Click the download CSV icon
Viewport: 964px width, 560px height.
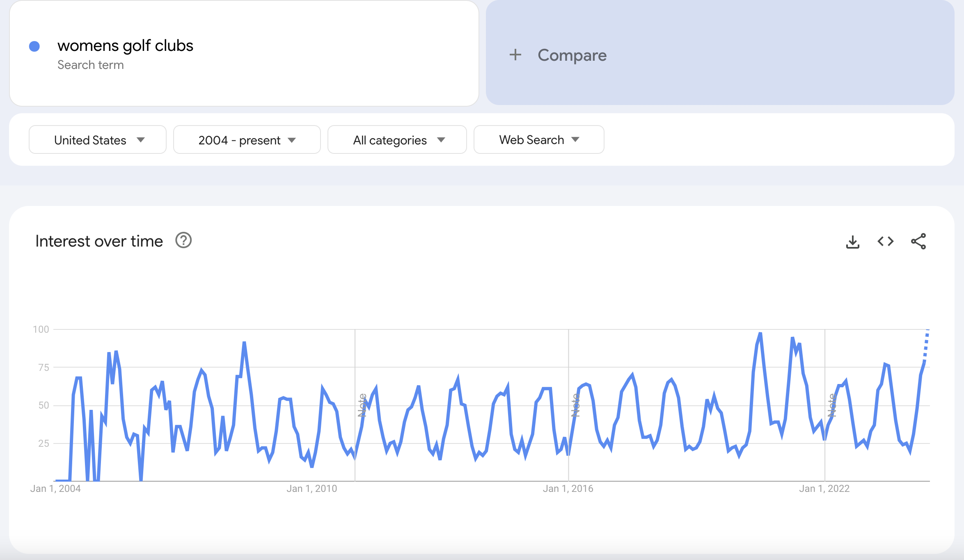(x=852, y=242)
